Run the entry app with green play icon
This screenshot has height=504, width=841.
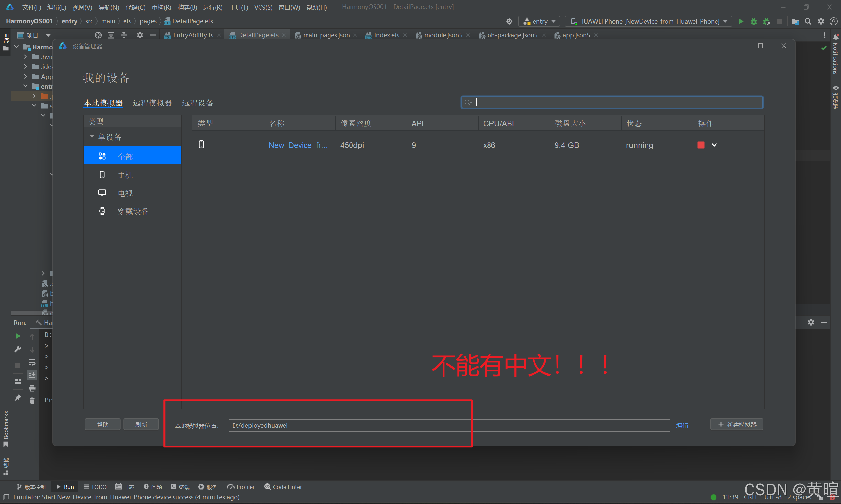741,21
